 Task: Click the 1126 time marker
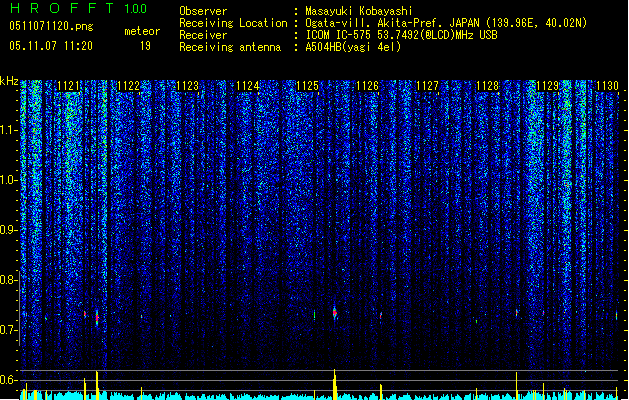click(x=367, y=86)
